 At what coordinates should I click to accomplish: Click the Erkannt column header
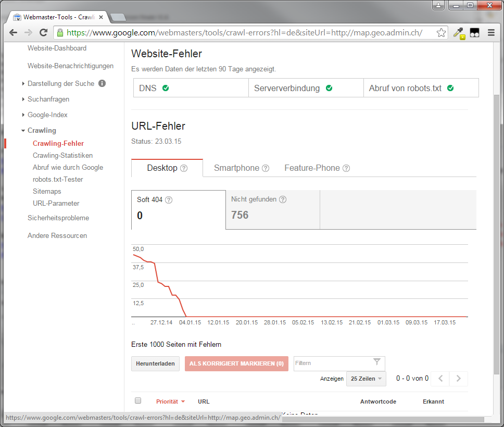(433, 401)
